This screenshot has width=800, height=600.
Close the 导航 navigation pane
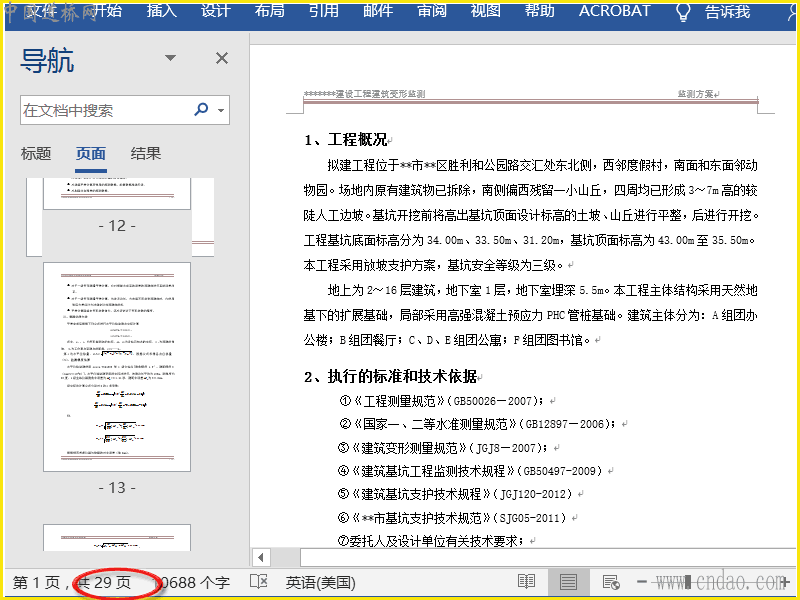click(222, 58)
